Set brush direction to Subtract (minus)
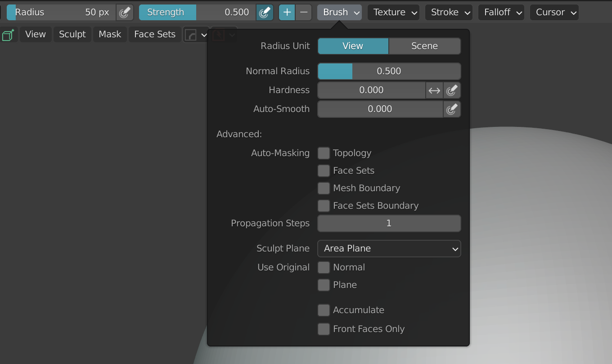This screenshot has height=364, width=612. 304,12
